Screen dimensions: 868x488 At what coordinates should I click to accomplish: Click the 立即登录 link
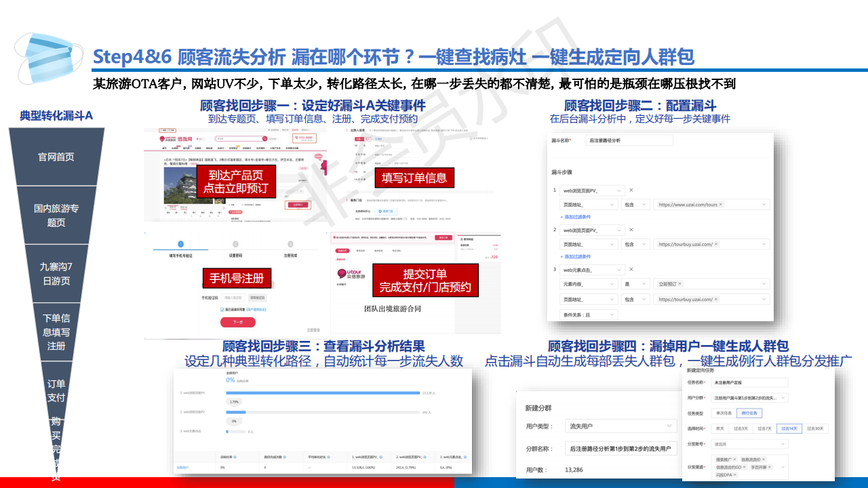pos(313,330)
